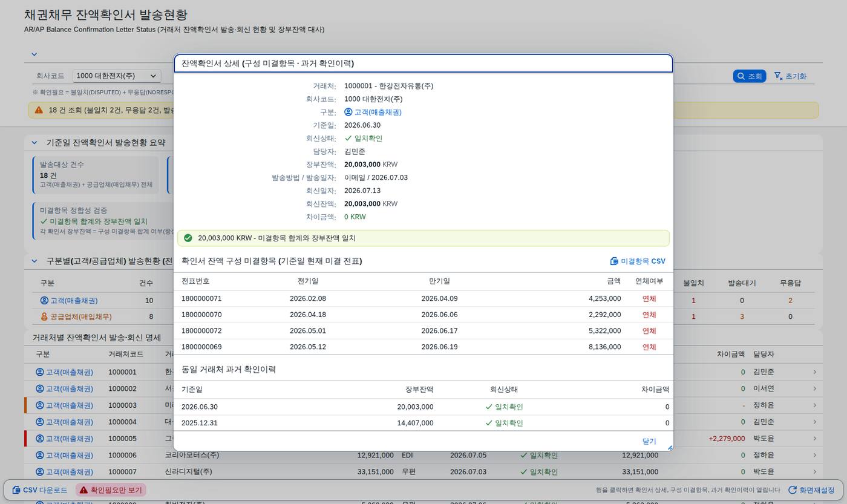The width and height of the screenshot is (847, 504).
Task: Click the 차이금액 column header in main table
Action: [731, 354]
